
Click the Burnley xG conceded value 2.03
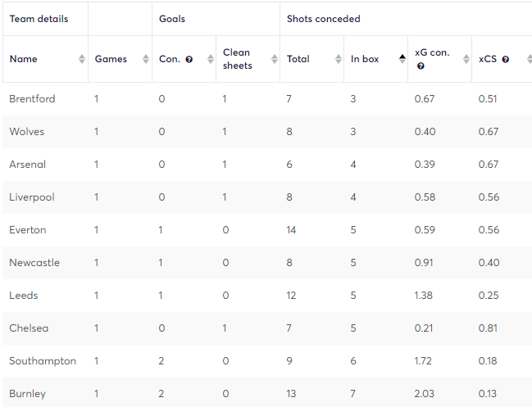[424, 394]
